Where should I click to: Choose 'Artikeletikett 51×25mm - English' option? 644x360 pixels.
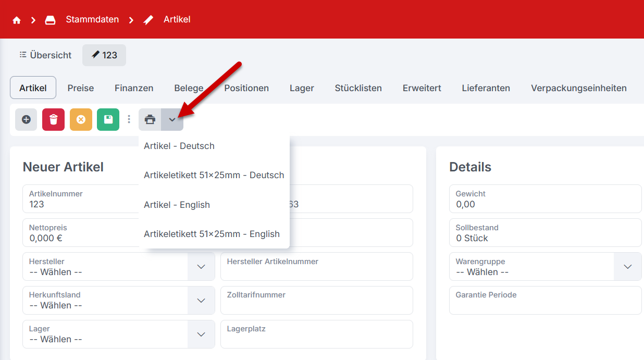pyautogui.click(x=212, y=234)
